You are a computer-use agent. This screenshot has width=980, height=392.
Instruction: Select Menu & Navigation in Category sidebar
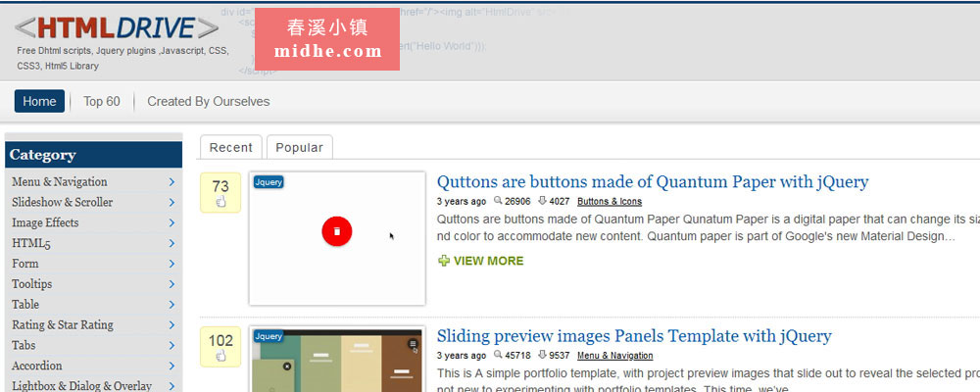pos(60,182)
